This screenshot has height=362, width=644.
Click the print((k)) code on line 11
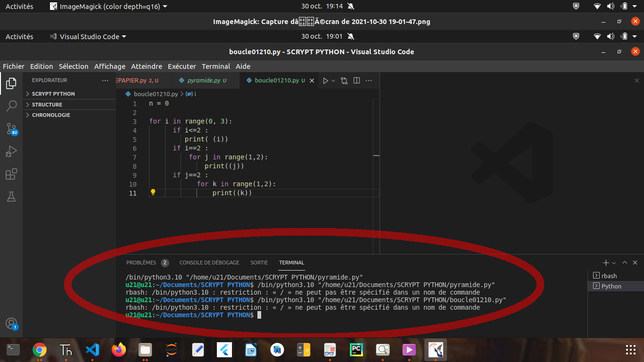pyautogui.click(x=232, y=193)
